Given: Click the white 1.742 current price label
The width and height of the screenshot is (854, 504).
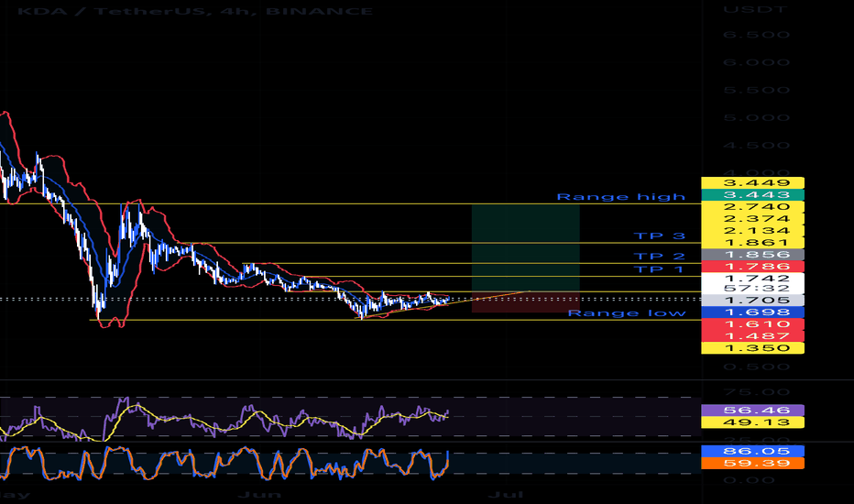Looking at the screenshot, I should (x=757, y=279).
